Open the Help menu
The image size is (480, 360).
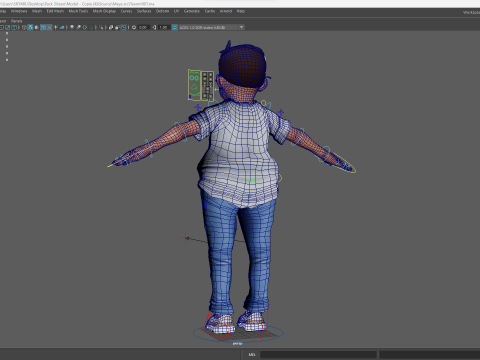pos(241,11)
